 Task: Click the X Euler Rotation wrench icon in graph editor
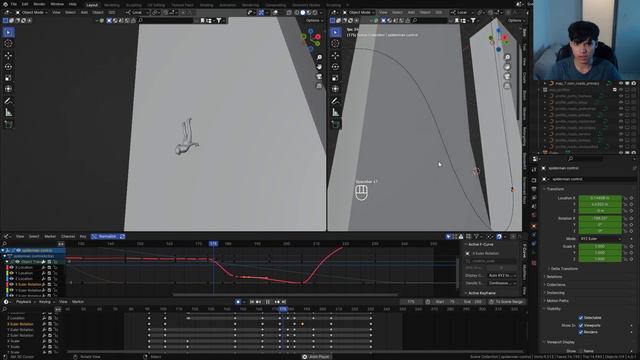pos(43,284)
